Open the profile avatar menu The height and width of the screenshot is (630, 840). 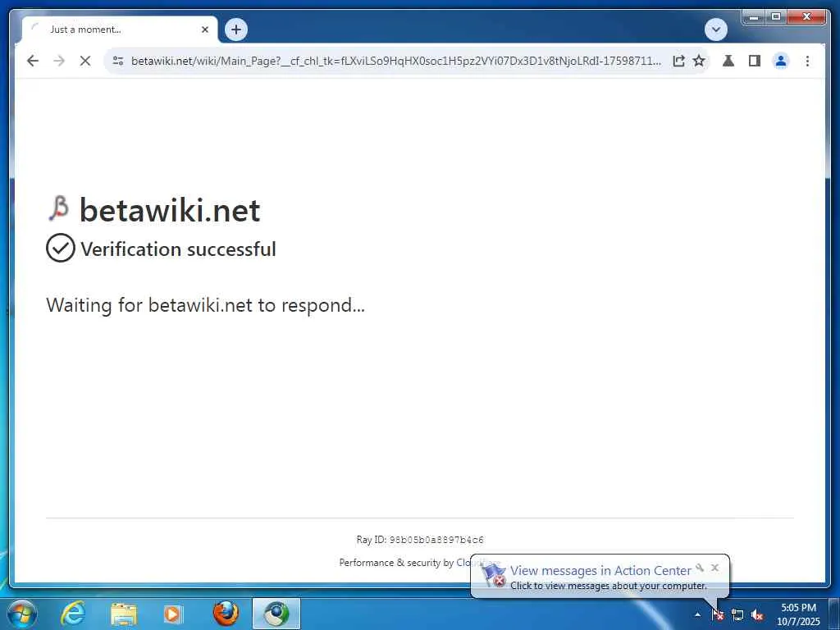coord(781,61)
